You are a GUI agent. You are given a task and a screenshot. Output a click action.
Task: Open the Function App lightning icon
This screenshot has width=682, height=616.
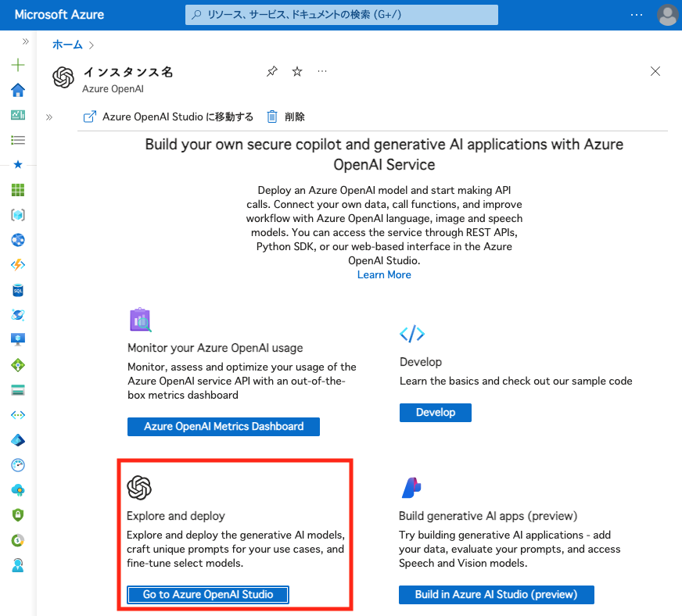pyautogui.click(x=18, y=265)
